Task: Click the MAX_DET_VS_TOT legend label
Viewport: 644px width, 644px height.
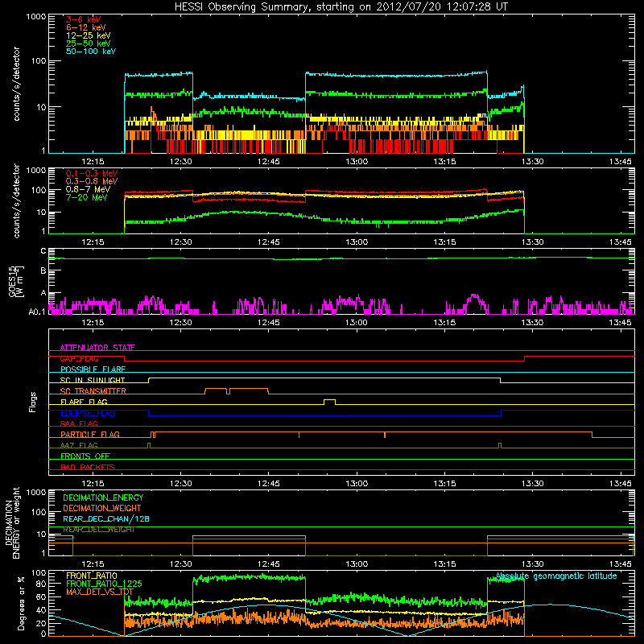Action: tap(100, 592)
